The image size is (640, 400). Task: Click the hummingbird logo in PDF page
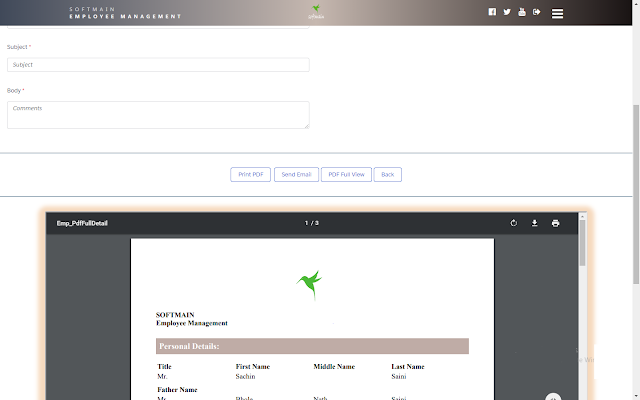click(309, 284)
